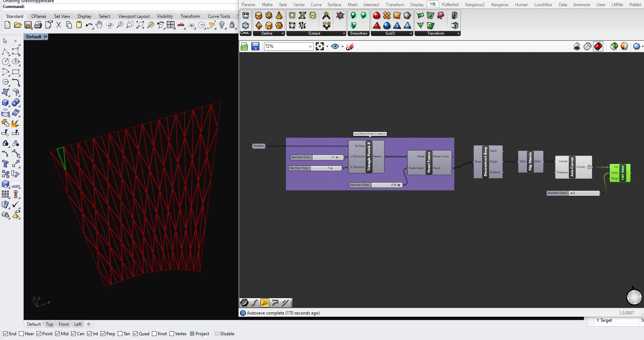Select the green List Item component
Viewport: 644px width, 340px height.
coord(620,173)
